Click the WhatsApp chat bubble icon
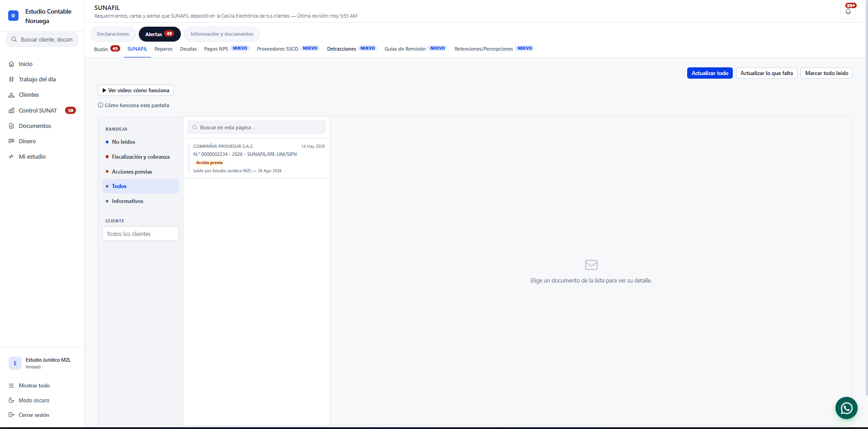This screenshot has height=429, width=868. click(x=846, y=408)
